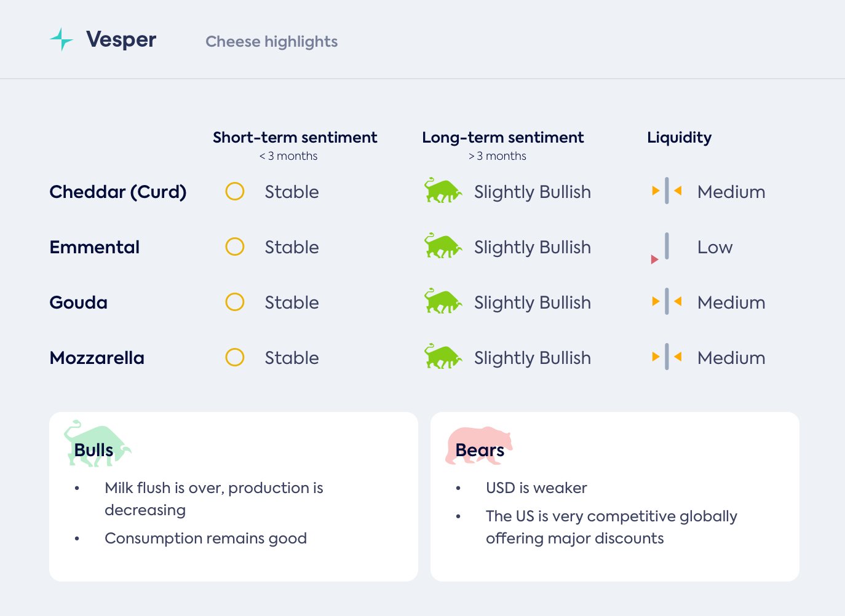Click the Long-term sentiment column header
This screenshot has width=845, height=616.
(502, 138)
